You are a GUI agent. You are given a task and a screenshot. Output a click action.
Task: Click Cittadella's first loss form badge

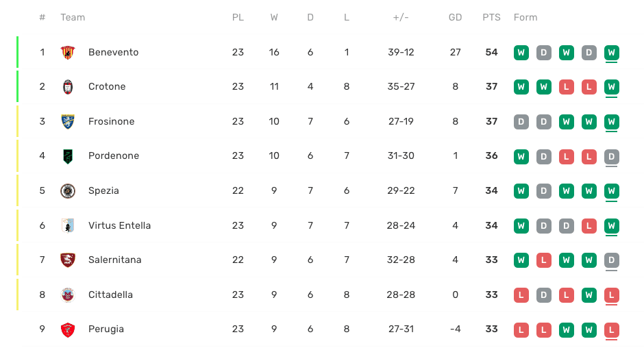point(521,295)
